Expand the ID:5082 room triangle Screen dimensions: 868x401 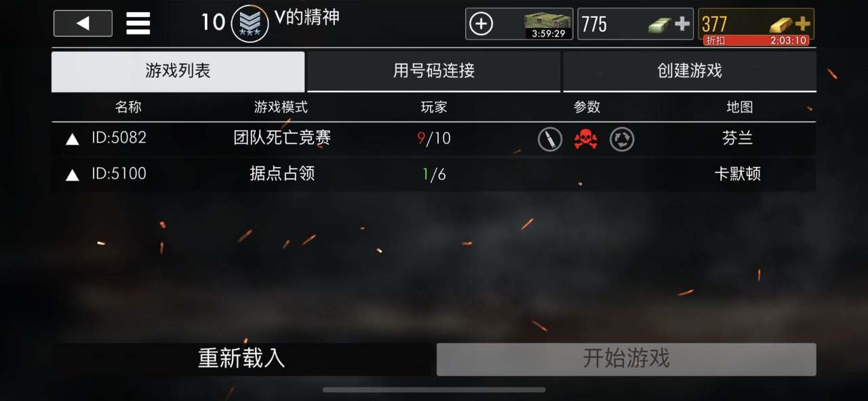(72, 140)
